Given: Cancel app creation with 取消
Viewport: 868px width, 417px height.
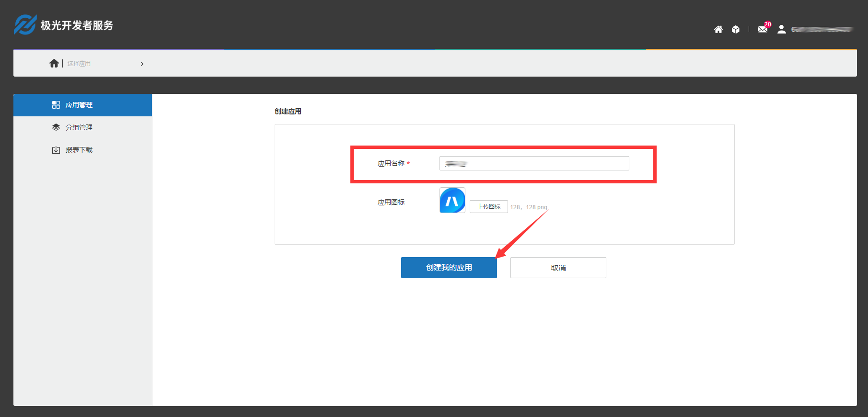Looking at the screenshot, I should coord(558,268).
